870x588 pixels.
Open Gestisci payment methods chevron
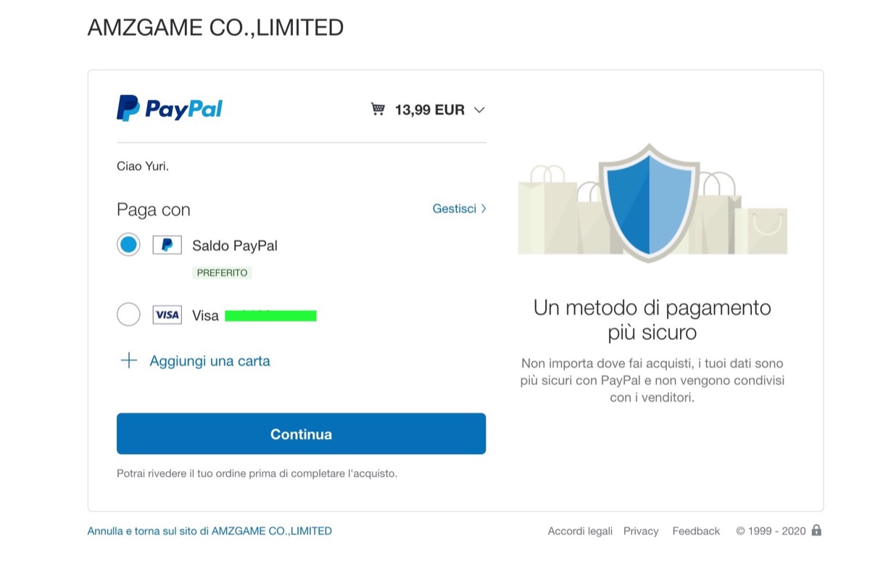click(x=484, y=209)
